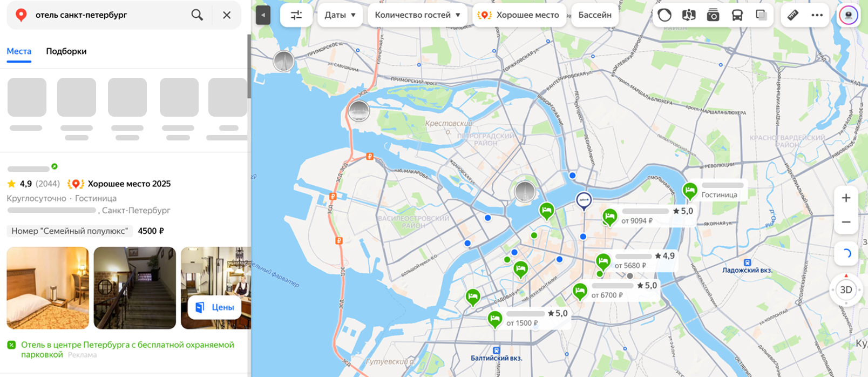Focus the search field 'отель санкт-петербург'
This screenshot has width=868, height=377.
click(x=108, y=15)
